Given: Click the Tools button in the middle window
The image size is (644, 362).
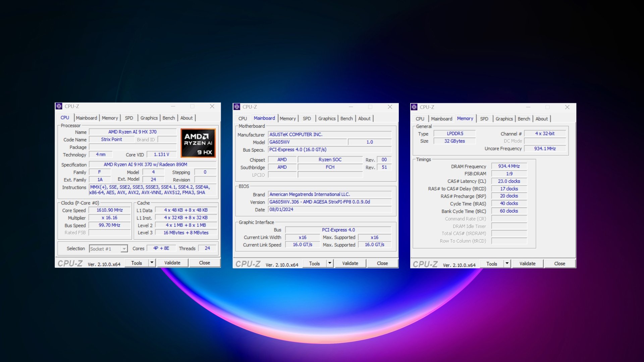Looking at the screenshot, I should pos(314,263).
